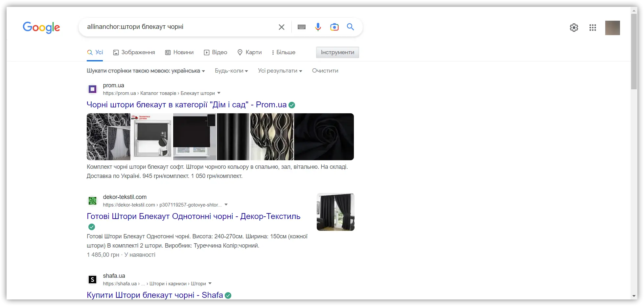Open the gray patterned curtains thumbnail
The image size is (644, 306).
pyautogui.click(x=108, y=137)
